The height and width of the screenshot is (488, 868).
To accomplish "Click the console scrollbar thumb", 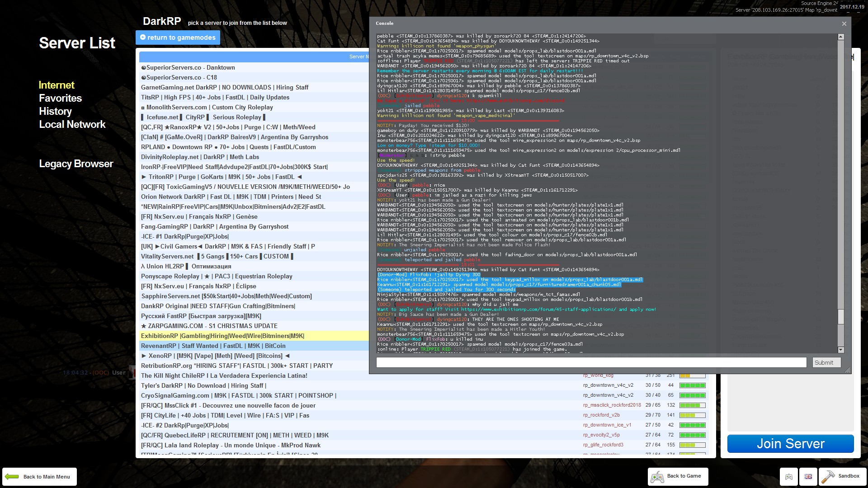I will pyautogui.click(x=841, y=317).
